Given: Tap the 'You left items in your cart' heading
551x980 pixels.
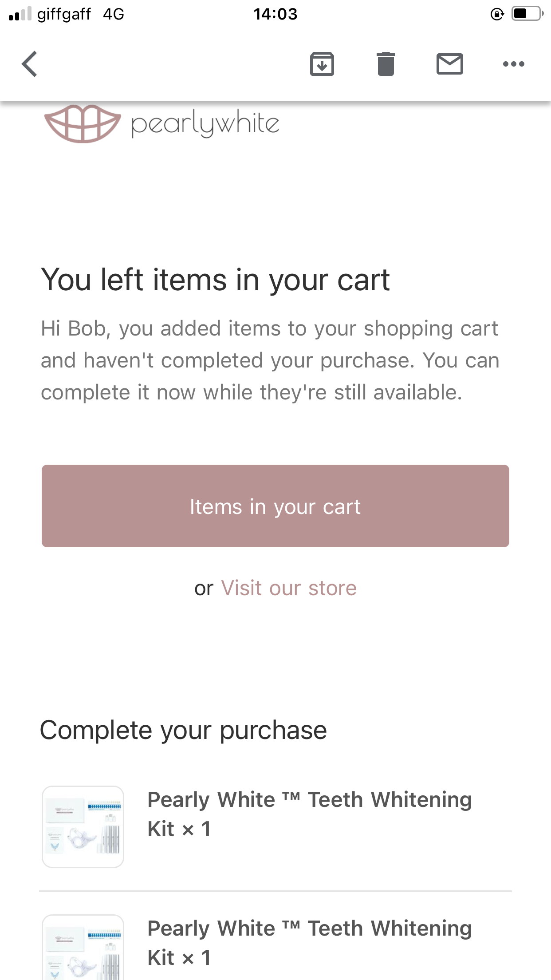Looking at the screenshot, I should [215, 280].
